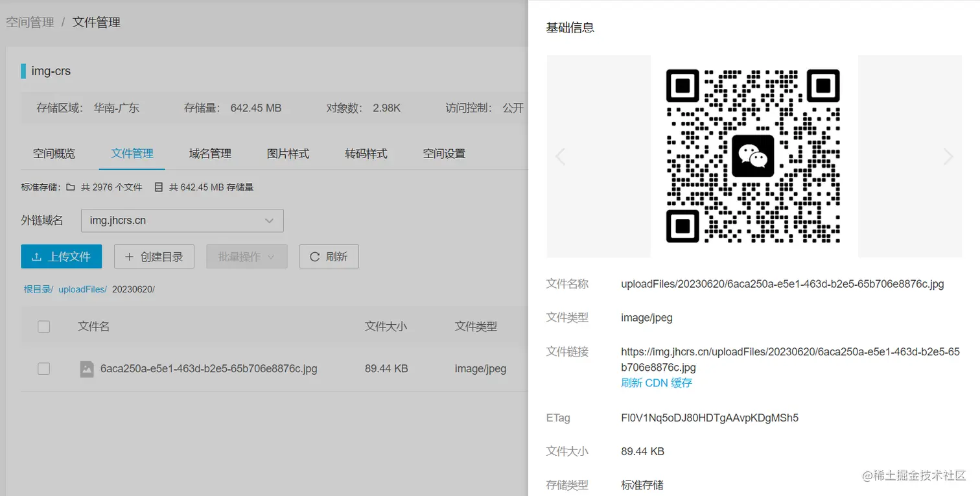Image resolution: width=980 pixels, height=496 pixels.
Task: Show next image with right carousel arrow
Action: [948, 156]
